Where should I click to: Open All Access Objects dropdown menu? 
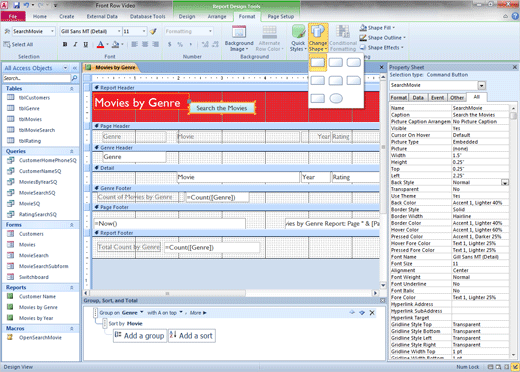(65, 68)
